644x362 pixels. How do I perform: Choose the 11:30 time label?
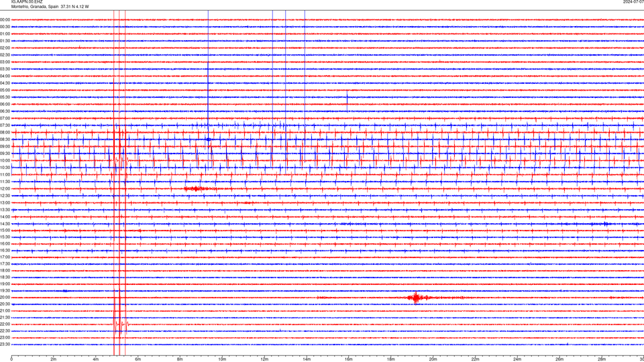coord(5,182)
